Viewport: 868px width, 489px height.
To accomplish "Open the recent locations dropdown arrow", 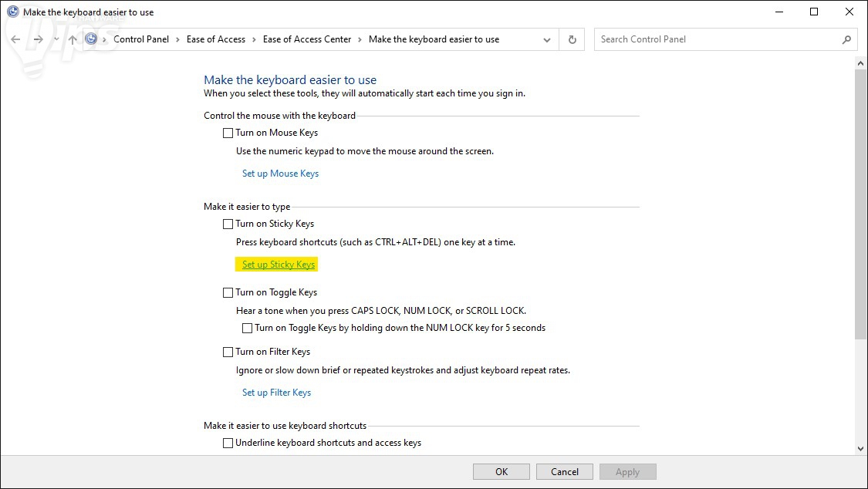I will tap(56, 39).
